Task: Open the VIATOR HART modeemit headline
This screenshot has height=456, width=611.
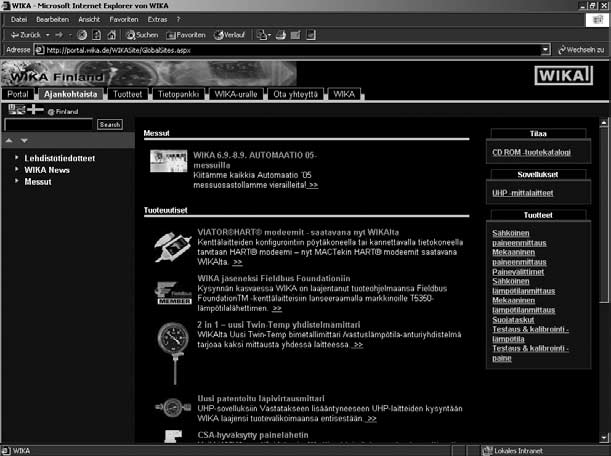Action: pyautogui.click(x=298, y=232)
